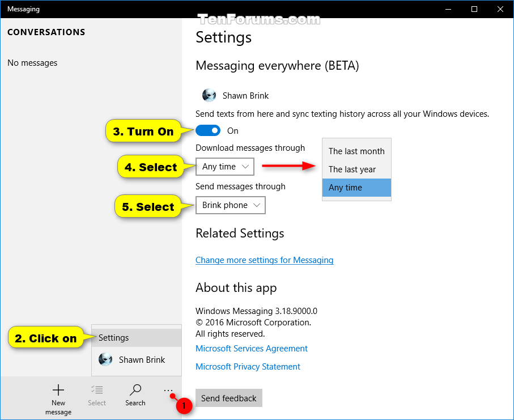Close the Messaging window

click(x=500, y=9)
